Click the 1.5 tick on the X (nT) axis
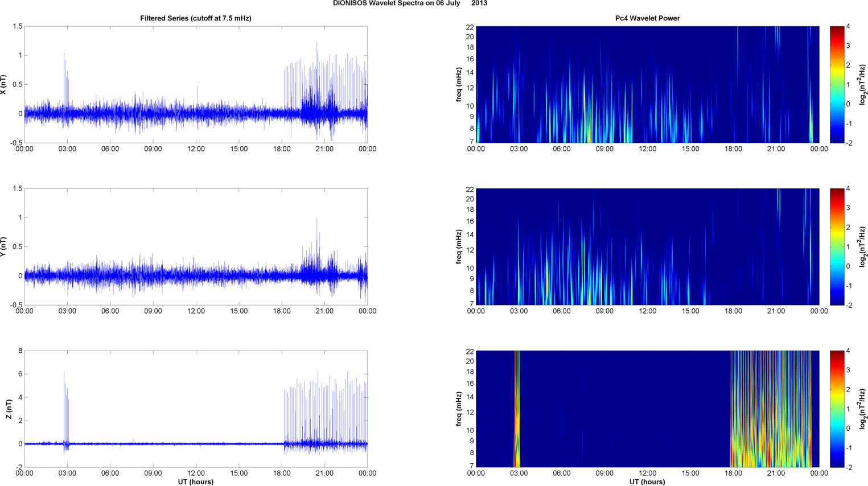868x486 pixels. pyautogui.click(x=17, y=27)
